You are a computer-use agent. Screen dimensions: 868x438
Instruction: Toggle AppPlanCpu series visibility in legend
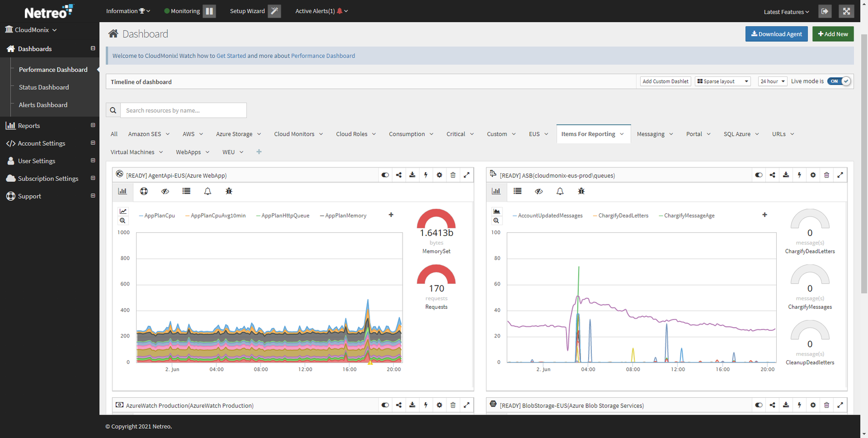pyautogui.click(x=157, y=215)
